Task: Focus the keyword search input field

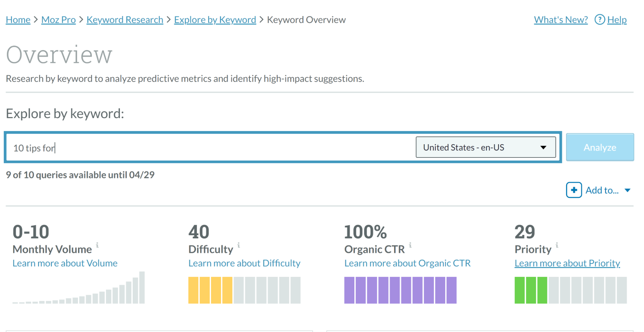Action: pyautogui.click(x=209, y=148)
